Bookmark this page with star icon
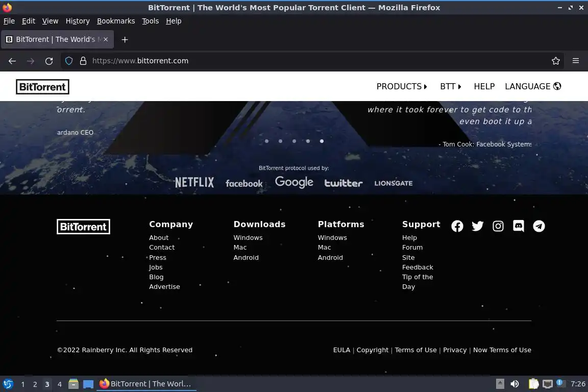 pos(556,61)
